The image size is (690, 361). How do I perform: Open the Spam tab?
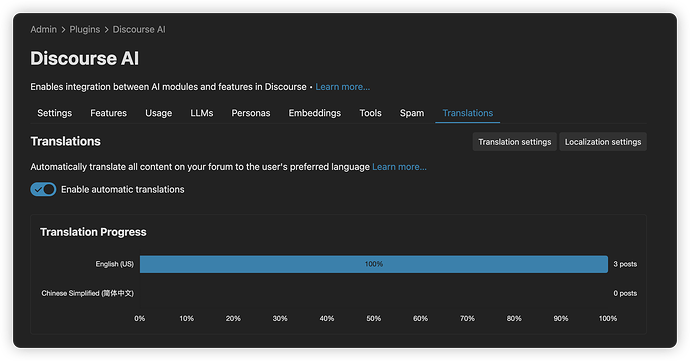[412, 113]
